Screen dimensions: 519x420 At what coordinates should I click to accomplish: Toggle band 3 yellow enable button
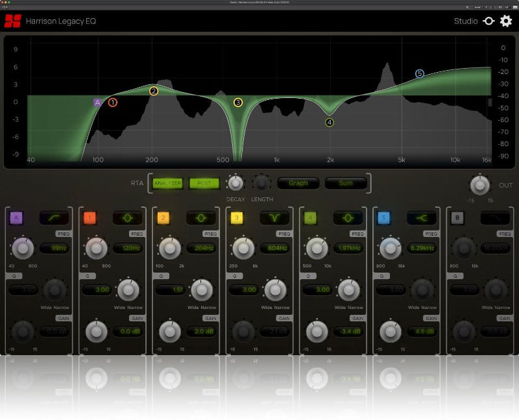coord(237,218)
